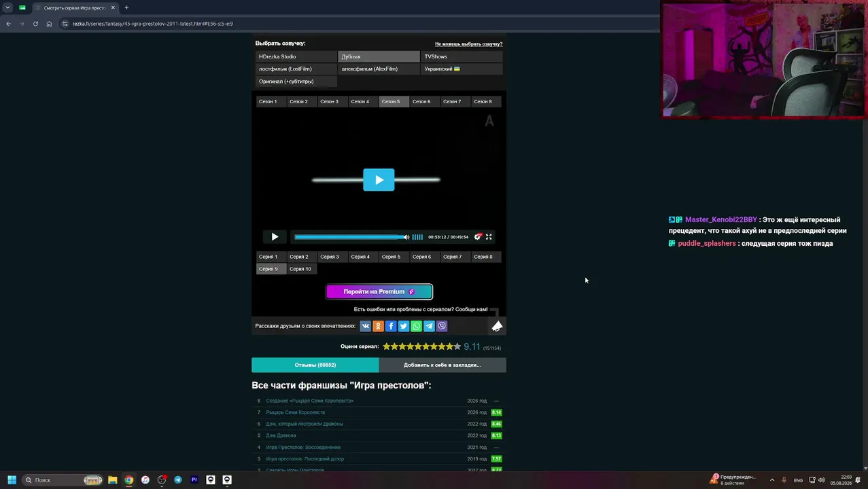Close the Игра престолов browser tab
The image size is (868, 489).
[x=112, y=7]
